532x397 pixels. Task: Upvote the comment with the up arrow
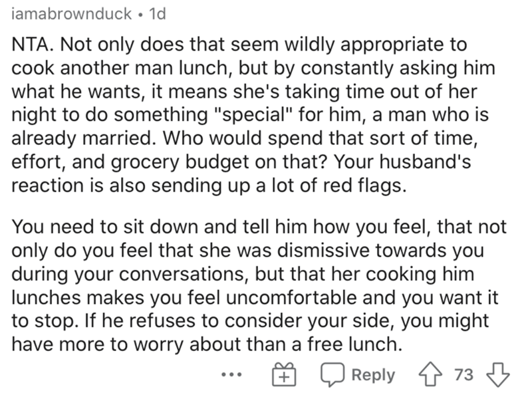tap(430, 375)
